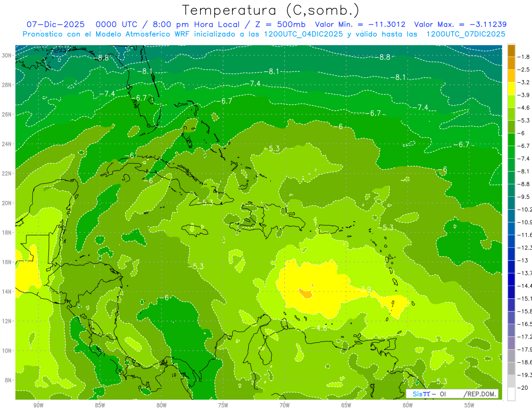
Task: Click the legend value "-3.2"
Action: tap(524, 82)
